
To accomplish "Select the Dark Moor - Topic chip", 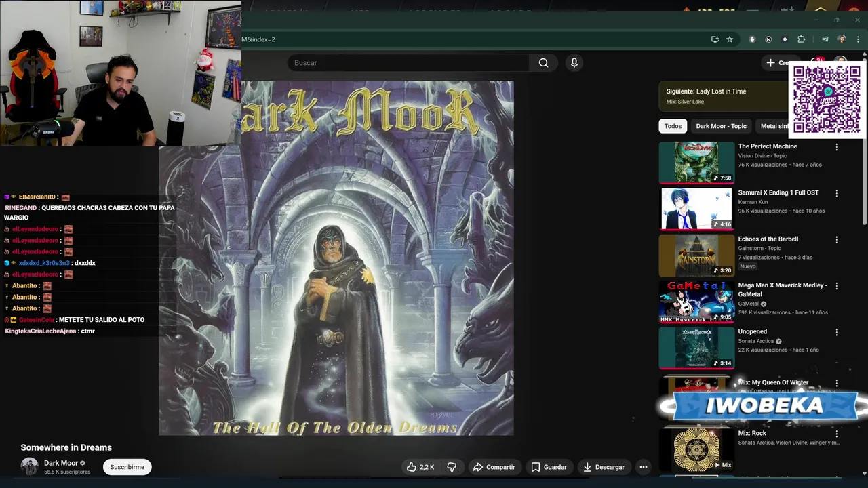I will click(x=721, y=126).
